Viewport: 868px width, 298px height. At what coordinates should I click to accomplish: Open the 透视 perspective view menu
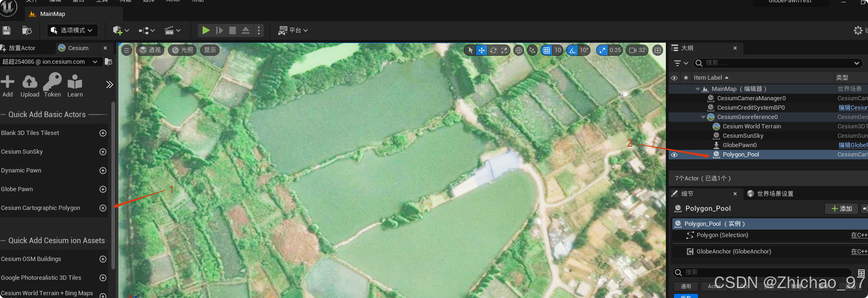click(150, 50)
